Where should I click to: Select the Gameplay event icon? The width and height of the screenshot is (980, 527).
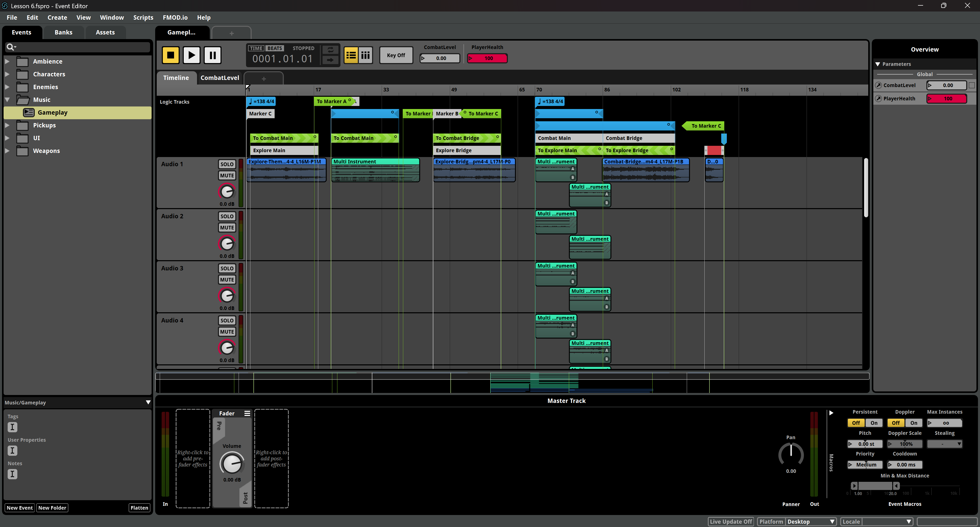pos(29,112)
